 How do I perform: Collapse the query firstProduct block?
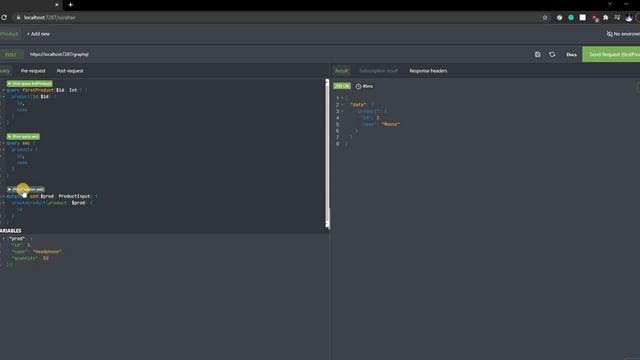pos(4,90)
